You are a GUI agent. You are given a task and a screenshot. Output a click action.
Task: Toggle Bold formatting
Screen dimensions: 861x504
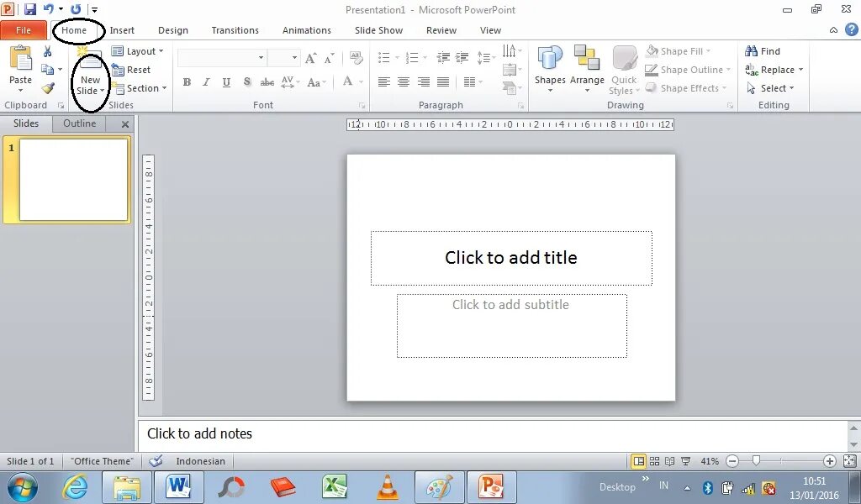coord(187,82)
